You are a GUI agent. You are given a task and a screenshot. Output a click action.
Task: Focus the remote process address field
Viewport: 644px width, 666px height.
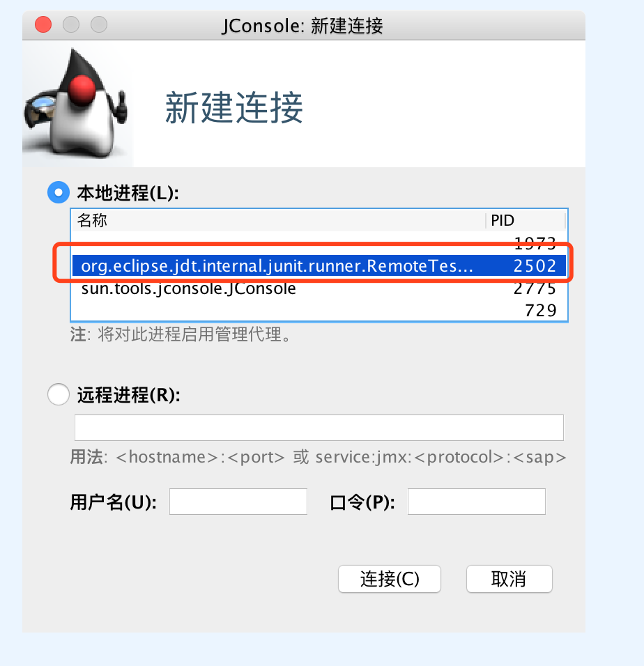[319, 428]
